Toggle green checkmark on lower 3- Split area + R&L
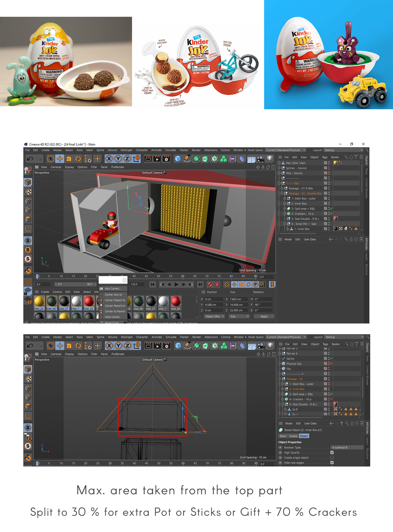The image size is (393, 532). 331,394
